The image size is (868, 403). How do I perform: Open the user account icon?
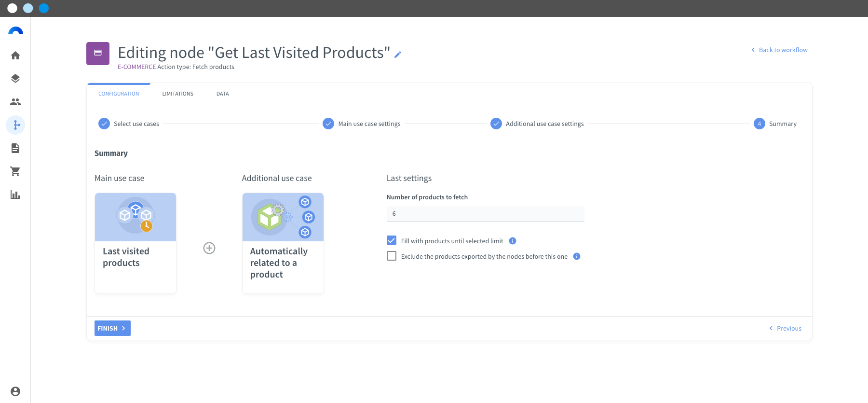coord(15,391)
